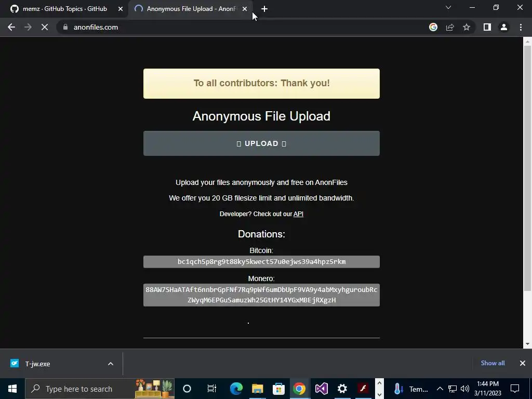532x399 pixels.
Task: Select the Monero donation address
Action: 261,295
